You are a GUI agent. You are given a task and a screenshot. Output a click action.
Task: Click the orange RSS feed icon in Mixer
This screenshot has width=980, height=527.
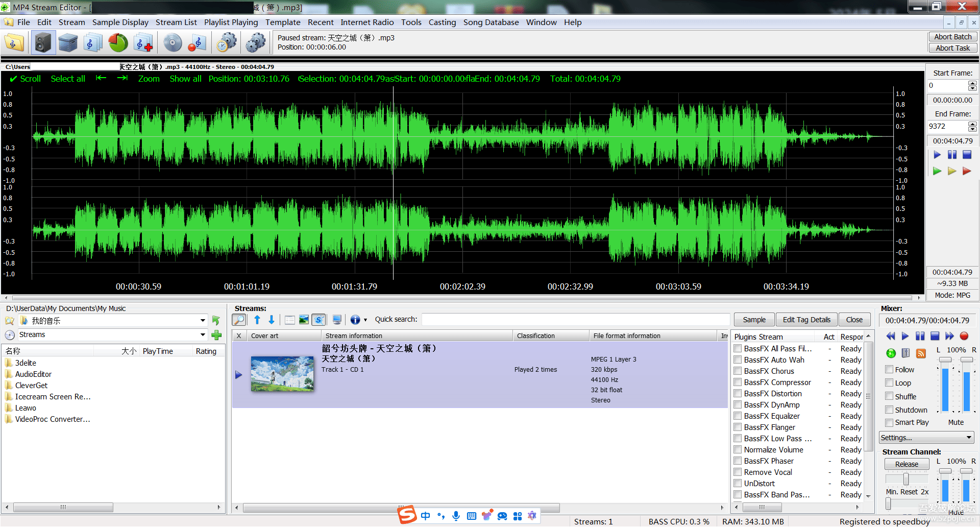[x=921, y=353]
